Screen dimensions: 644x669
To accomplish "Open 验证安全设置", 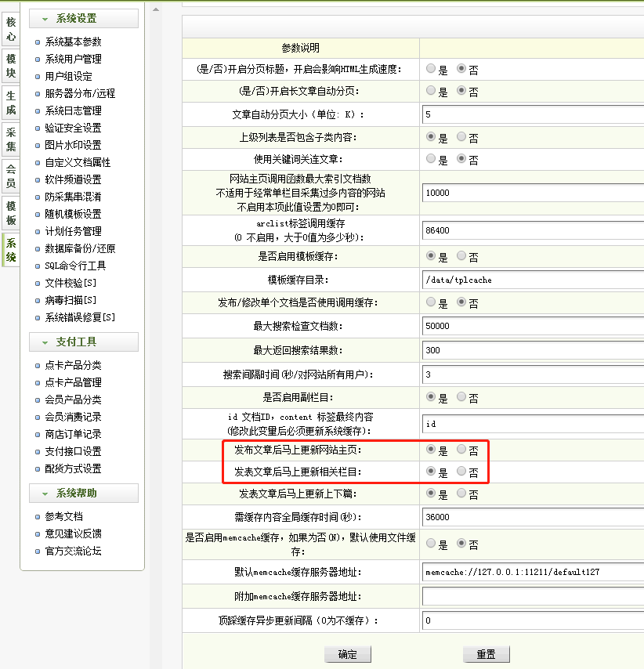I will click(73, 128).
